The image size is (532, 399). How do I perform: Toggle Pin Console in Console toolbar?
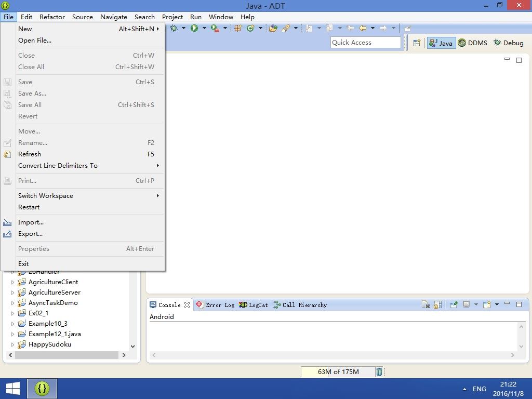click(454, 304)
